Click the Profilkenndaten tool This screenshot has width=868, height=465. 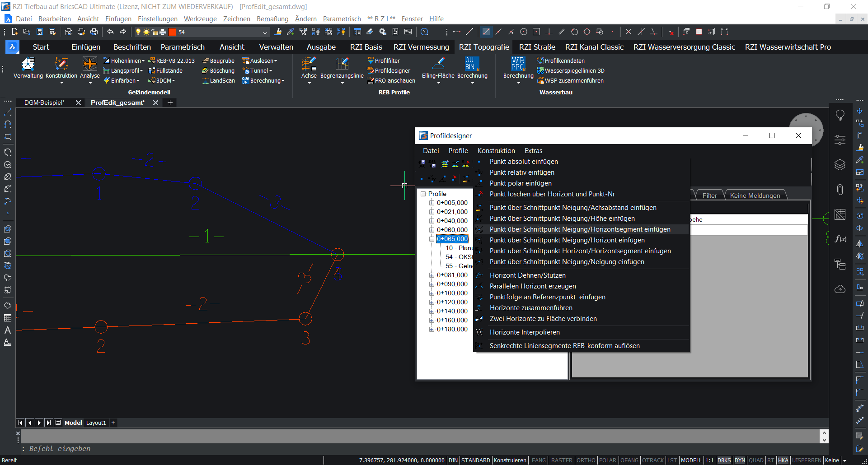pos(561,60)
